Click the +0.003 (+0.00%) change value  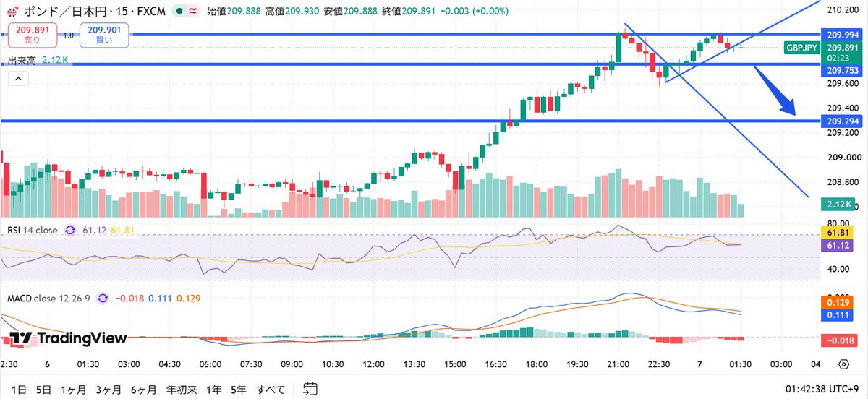(x=475, y=12)
